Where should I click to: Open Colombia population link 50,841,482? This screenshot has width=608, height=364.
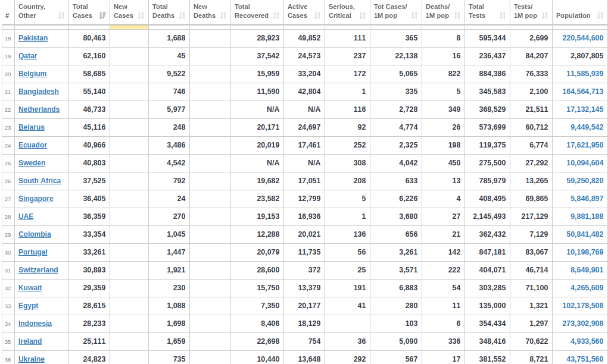pos(585,234)
